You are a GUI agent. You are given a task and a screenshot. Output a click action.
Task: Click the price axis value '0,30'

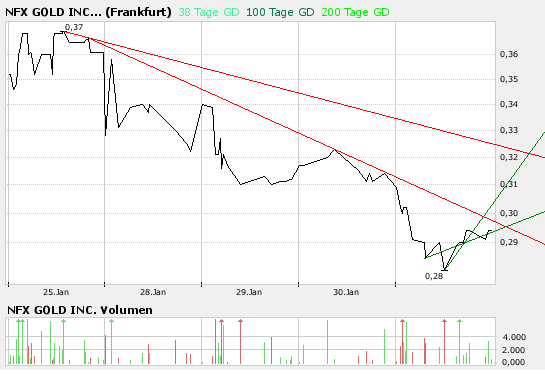coord(509,213)
